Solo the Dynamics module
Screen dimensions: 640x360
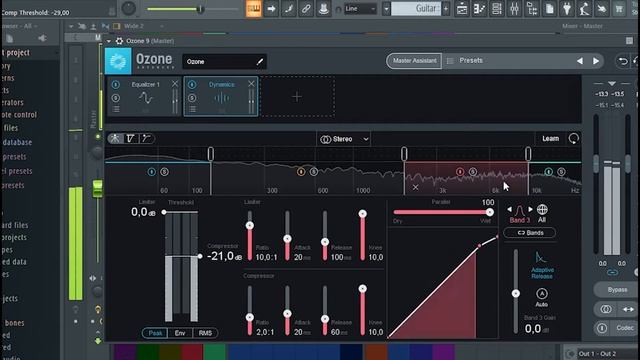192,98
